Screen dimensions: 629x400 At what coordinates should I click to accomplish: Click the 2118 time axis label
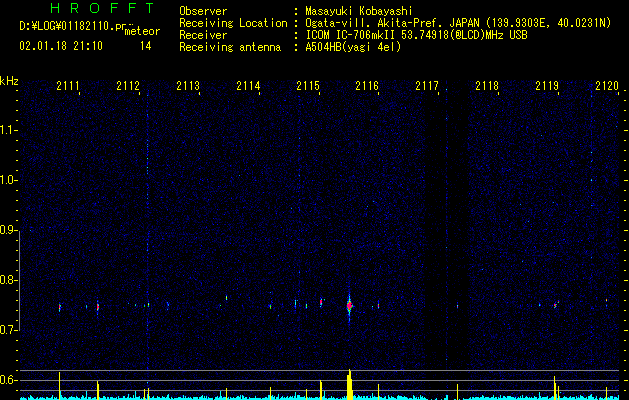click(487, 86)
